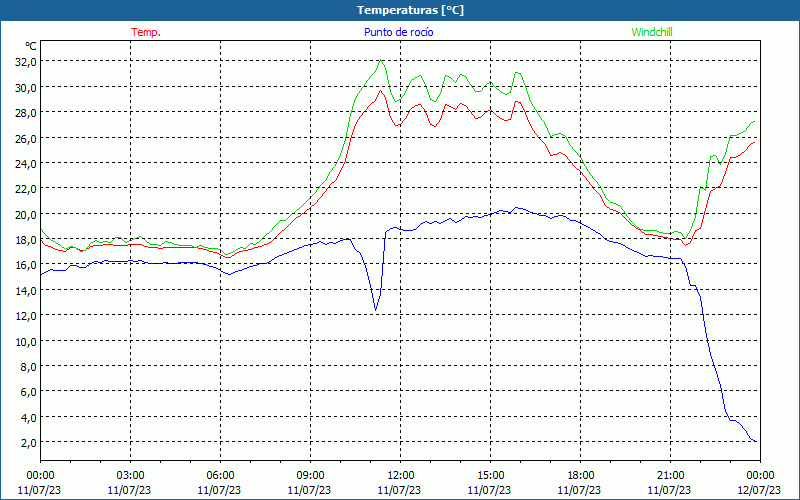Click the '11/07/23' date under '21:00'
The image size is (800, 500).
(669, 490)
